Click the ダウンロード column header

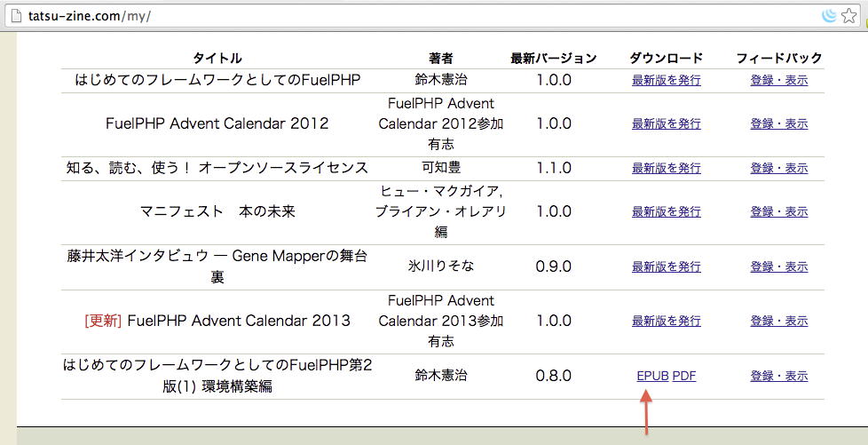click(x=666, y=58)
